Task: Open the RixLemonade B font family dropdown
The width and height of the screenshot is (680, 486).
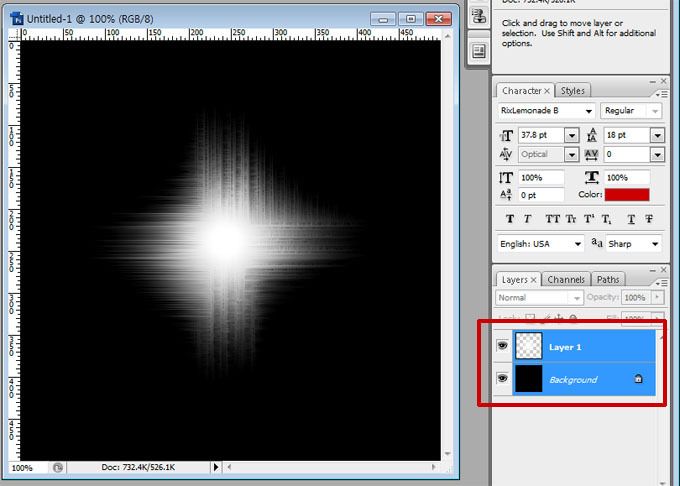Action: (588, 111)
